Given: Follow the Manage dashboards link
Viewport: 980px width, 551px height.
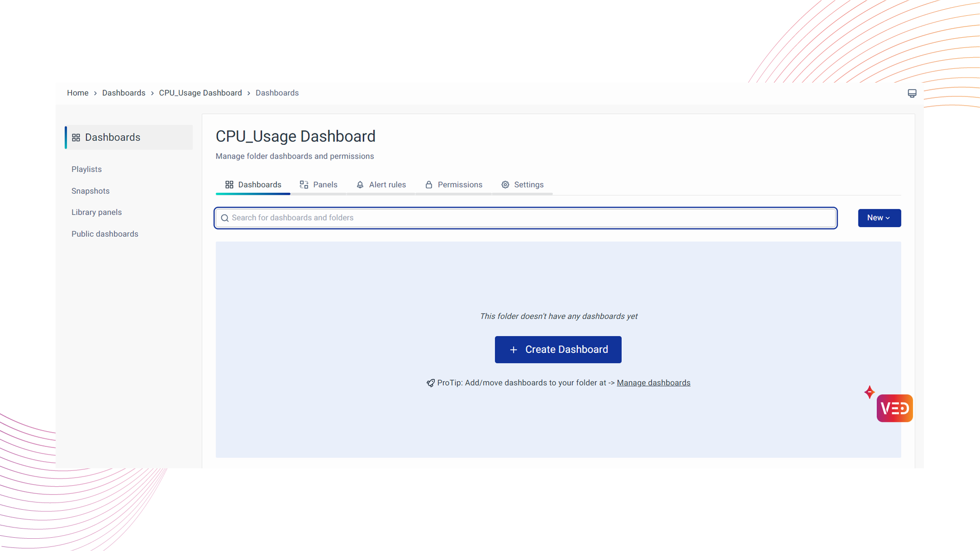Looking at the screenshot, I should pos(653,383).
